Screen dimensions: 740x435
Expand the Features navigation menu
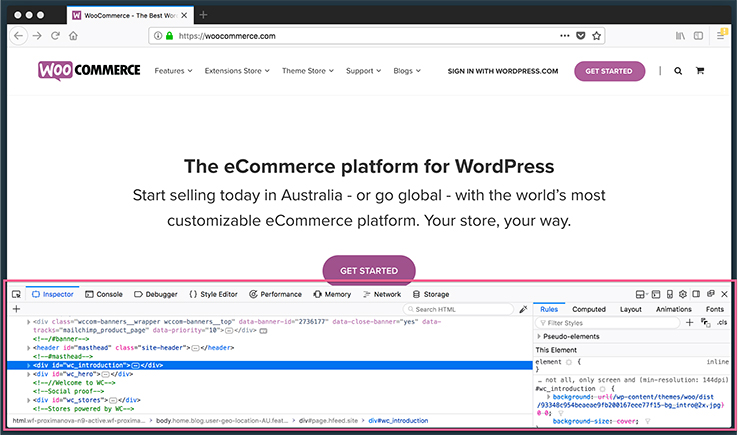click(x=173, y=71)
